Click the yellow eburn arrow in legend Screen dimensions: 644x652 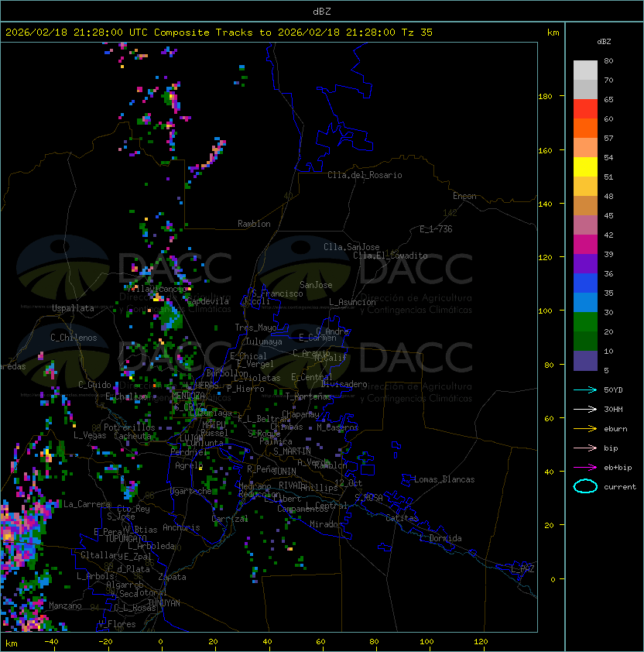point(585,429)
